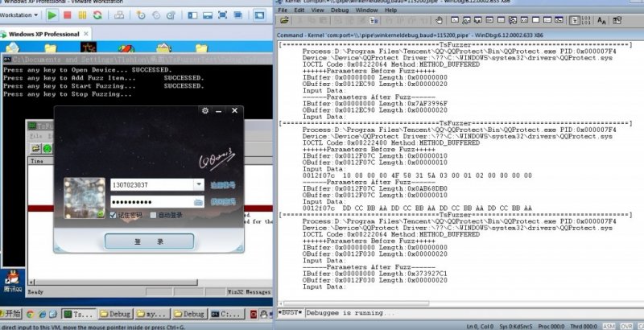The image size is (644, 330).
Task: Toggle VMware console view icon
Action: 259,15
